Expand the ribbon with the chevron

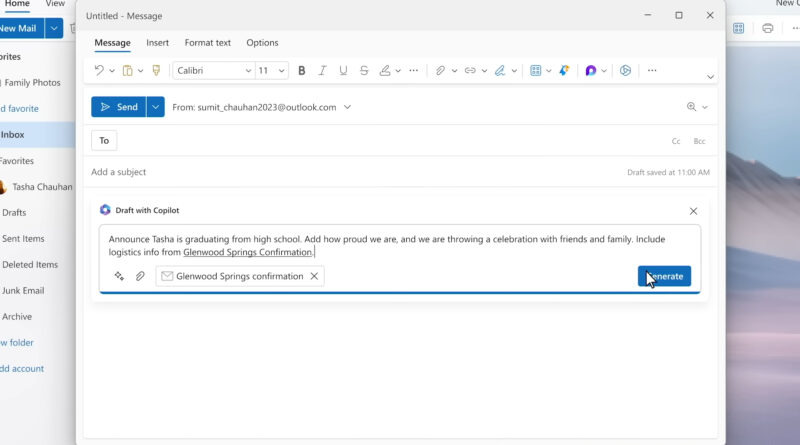click(710, 77)
